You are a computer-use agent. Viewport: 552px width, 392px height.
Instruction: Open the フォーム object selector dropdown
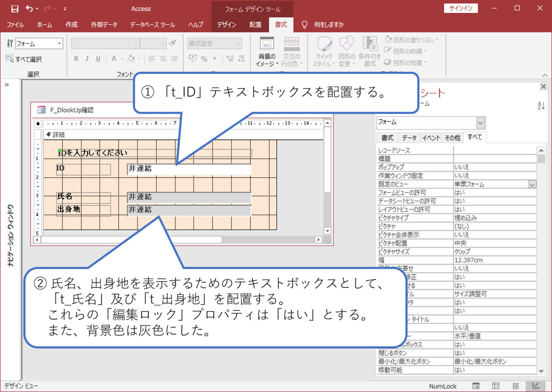coord(481,123)
